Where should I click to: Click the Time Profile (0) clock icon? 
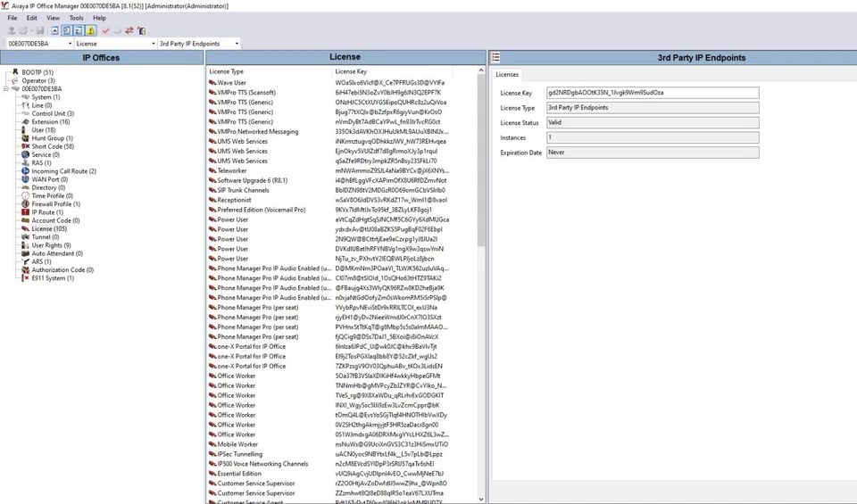(x=25, y=195)
